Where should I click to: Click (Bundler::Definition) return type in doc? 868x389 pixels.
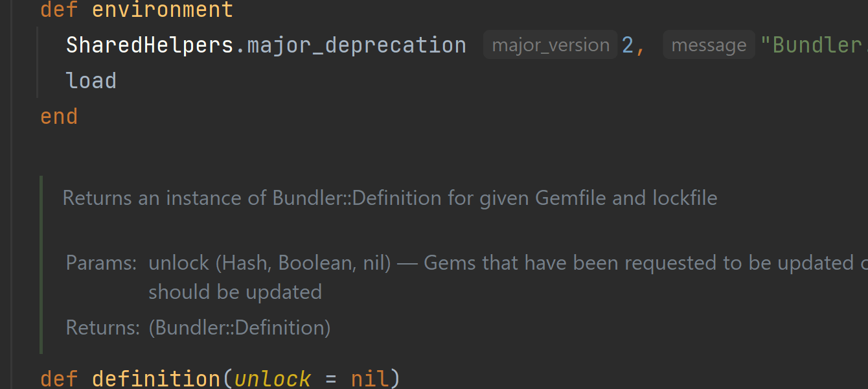click(x=240, y=327)
